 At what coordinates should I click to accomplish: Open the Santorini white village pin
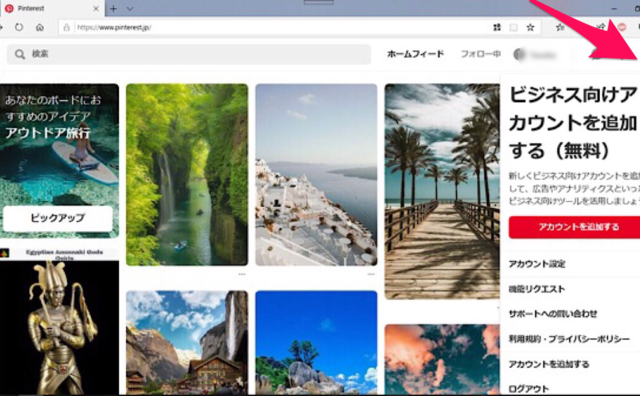(x=316, y=175)
